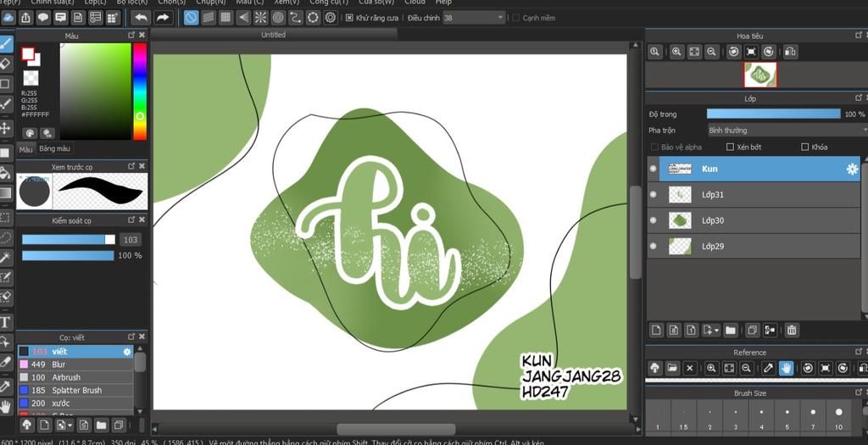Click the hue slider strip
This screenshot has height=445, width=868.
tap(140, 92)
